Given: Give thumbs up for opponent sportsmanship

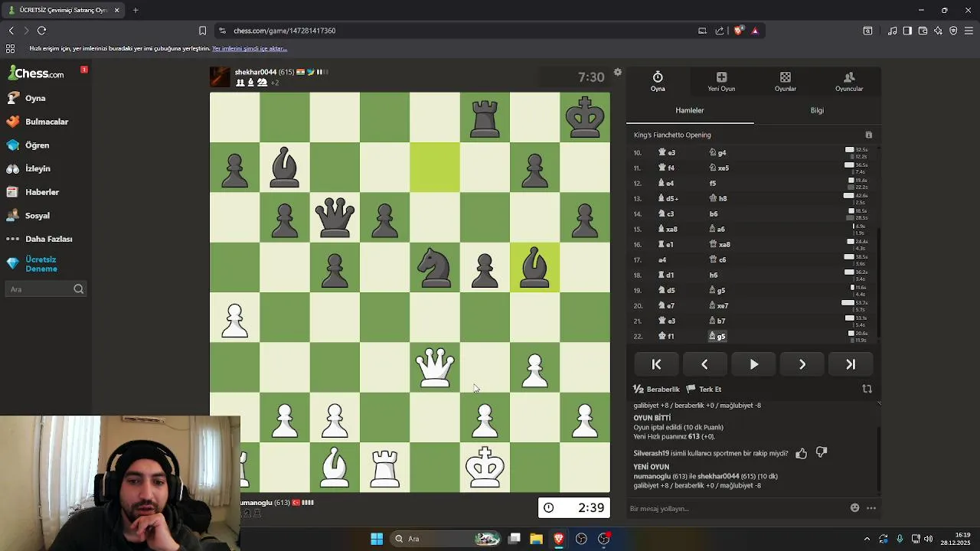Looking at the screenshot, I should [801, 453].
